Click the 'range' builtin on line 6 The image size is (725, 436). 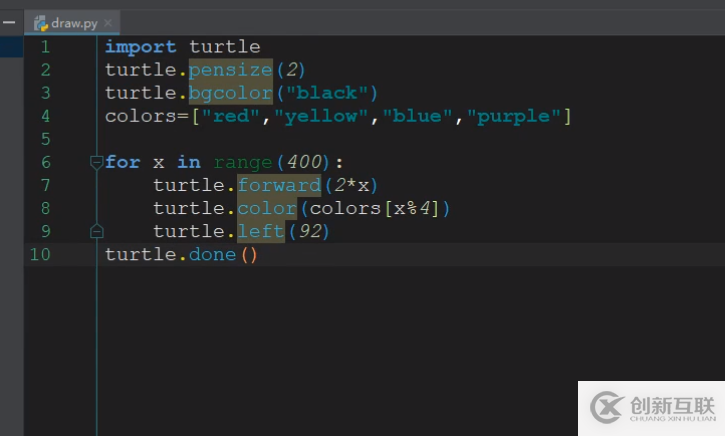click(x=243, y=163)
